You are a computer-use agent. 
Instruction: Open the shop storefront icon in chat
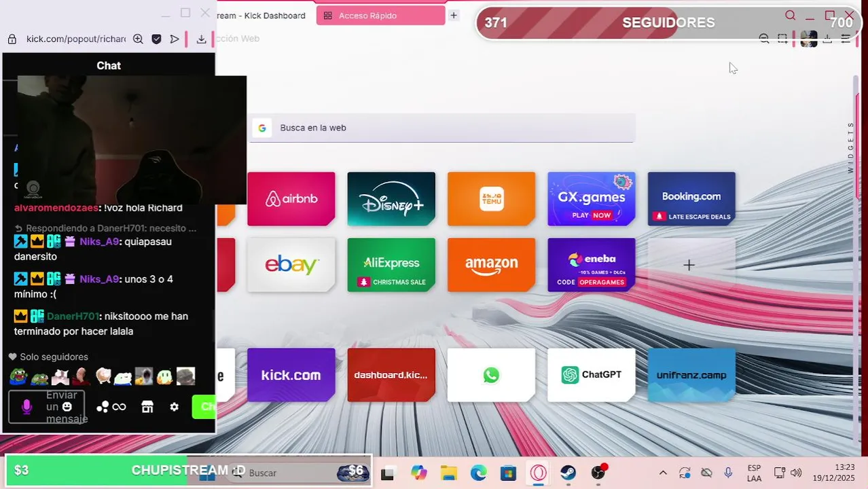coord(147,407)
